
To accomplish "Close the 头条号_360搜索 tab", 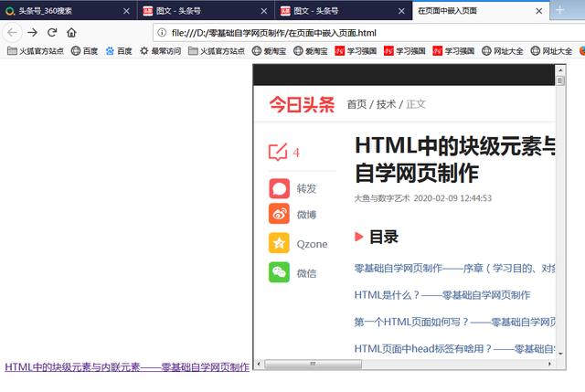I will [126, 11].
